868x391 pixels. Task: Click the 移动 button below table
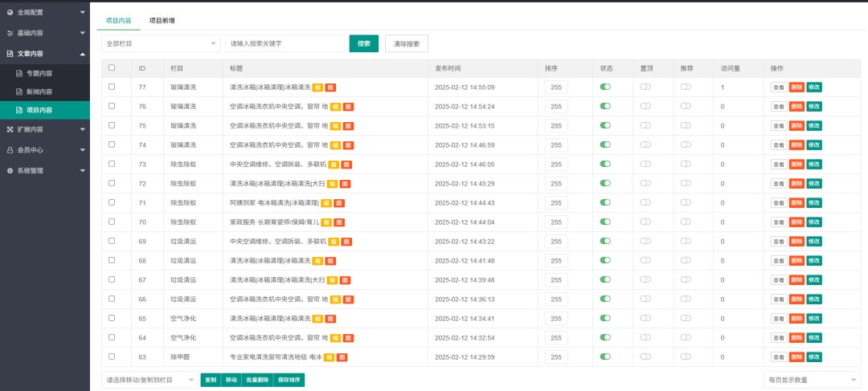pyautogui.click(x=231, y=380)
